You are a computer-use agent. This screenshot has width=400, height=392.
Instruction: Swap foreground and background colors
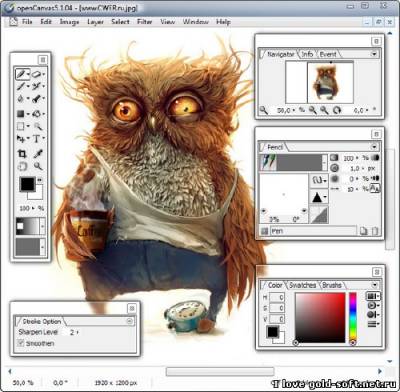point(39,180)
